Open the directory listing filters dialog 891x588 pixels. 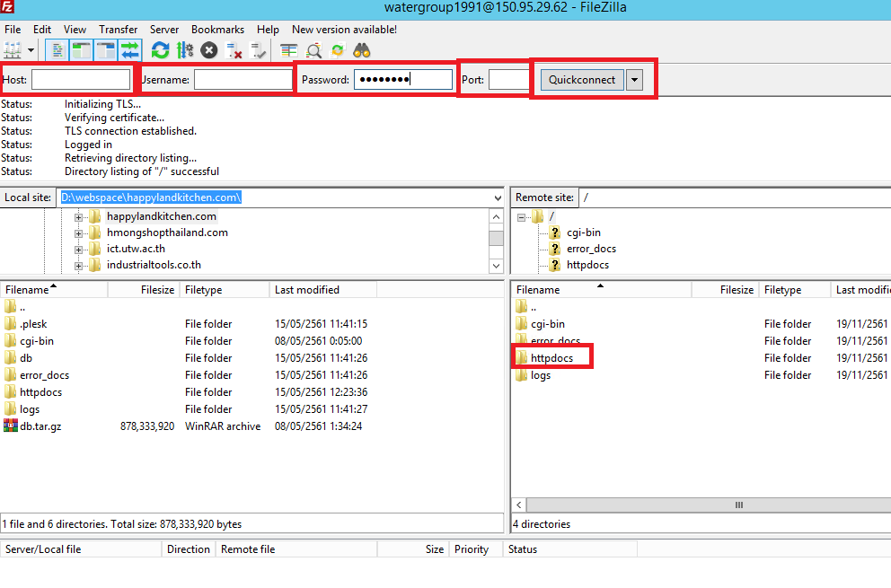pos(288,50)
